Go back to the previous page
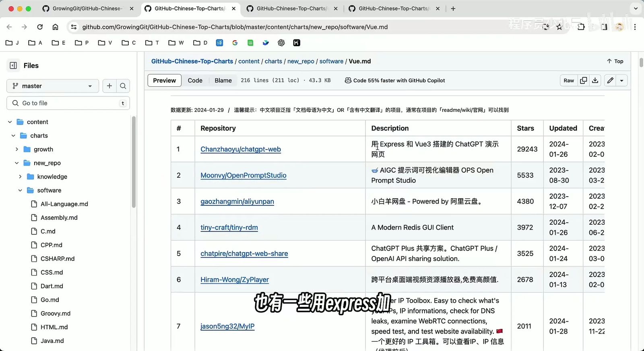The image size is (644, 351). tap(9, 27)
